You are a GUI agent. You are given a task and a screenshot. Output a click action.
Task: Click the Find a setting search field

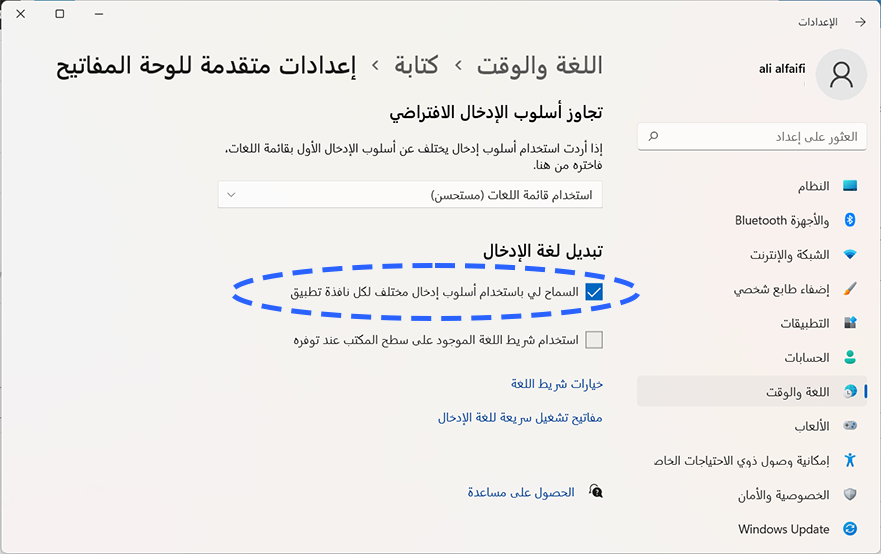[752, 137]
